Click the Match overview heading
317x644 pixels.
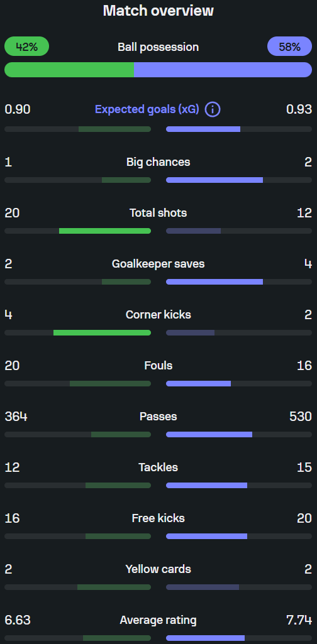point(158,11)
